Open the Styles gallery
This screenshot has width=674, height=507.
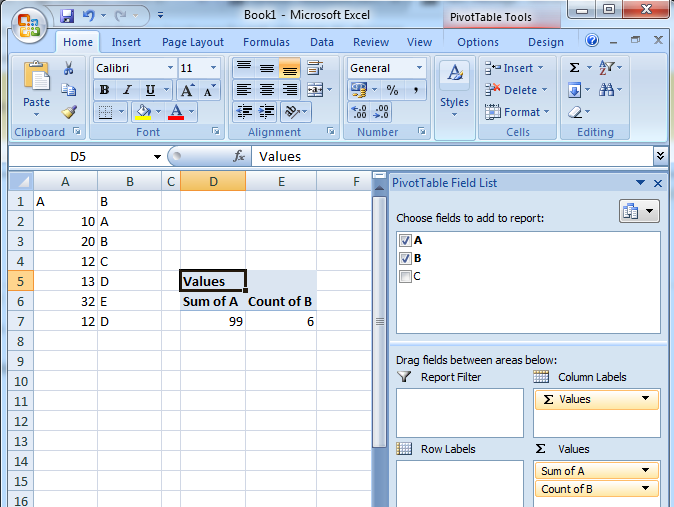(x=455, y=98)
